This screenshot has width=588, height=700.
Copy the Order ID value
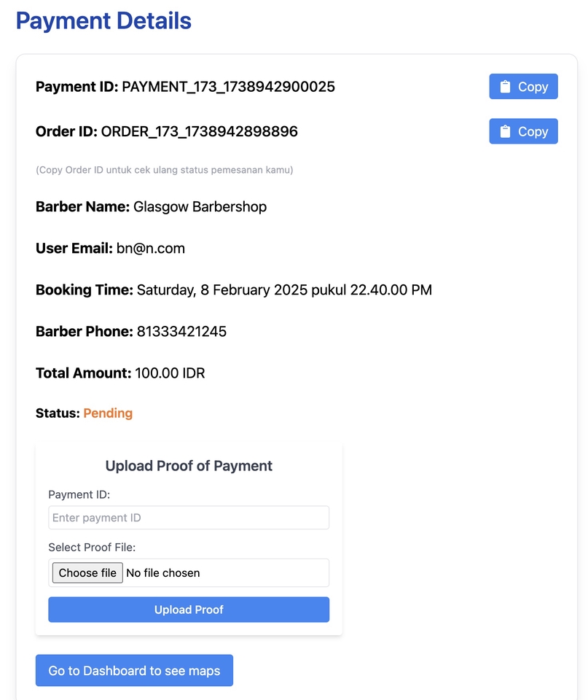523,131
